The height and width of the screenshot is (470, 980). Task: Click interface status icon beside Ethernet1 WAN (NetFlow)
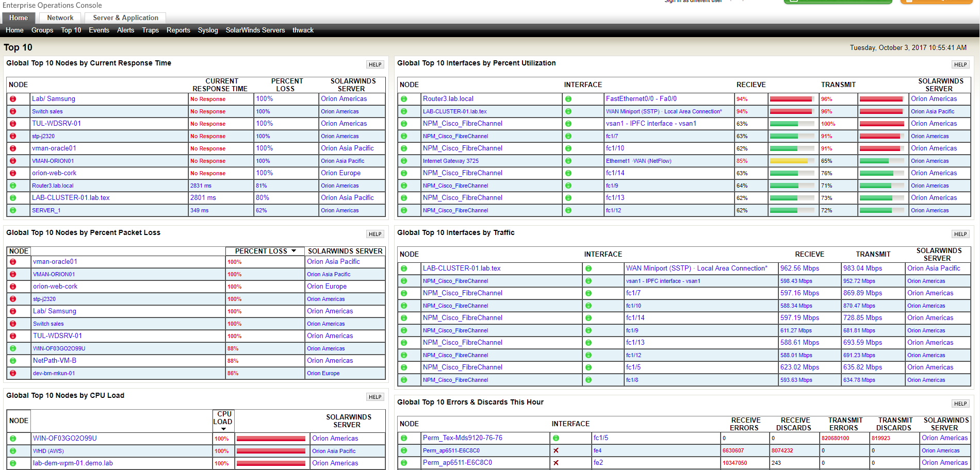(x=568, y=161)
